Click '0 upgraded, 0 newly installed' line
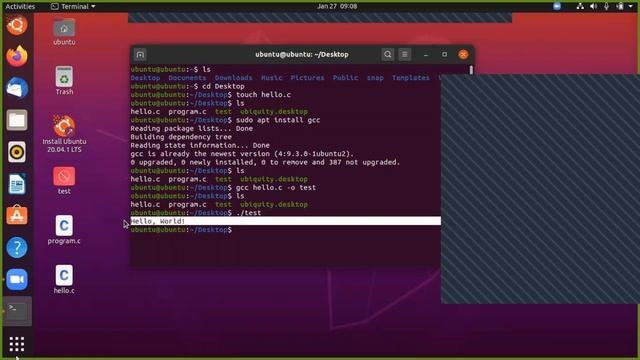The height and width of the screenshot is (360, 640). 265,162
